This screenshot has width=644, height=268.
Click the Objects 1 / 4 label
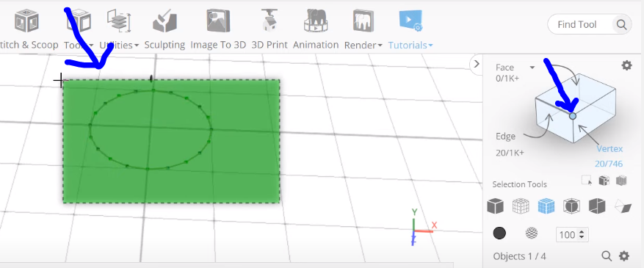point(520,256)
